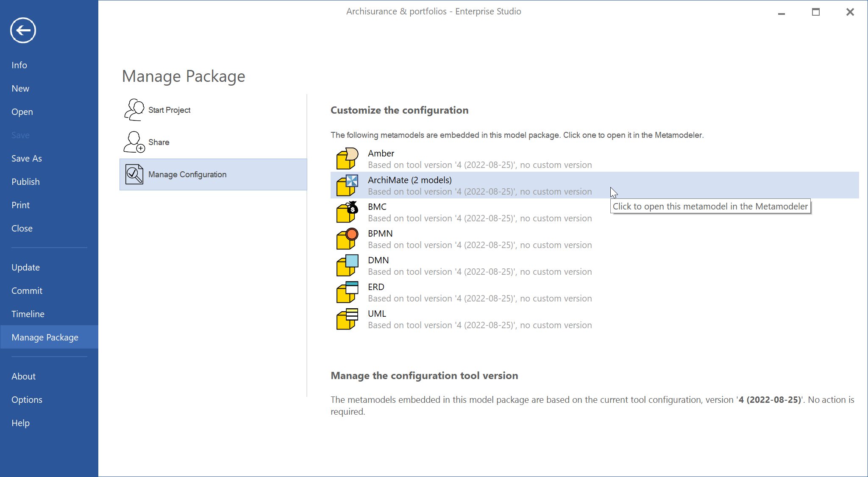The height and width of the screenshot is (477, 868).
Task: Open the Info menu item
Action: [19, 65]
